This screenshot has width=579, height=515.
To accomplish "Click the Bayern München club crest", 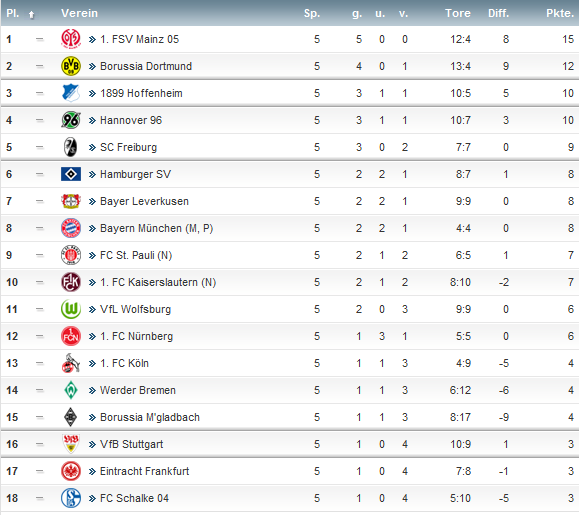I will [x=71, y=228].
